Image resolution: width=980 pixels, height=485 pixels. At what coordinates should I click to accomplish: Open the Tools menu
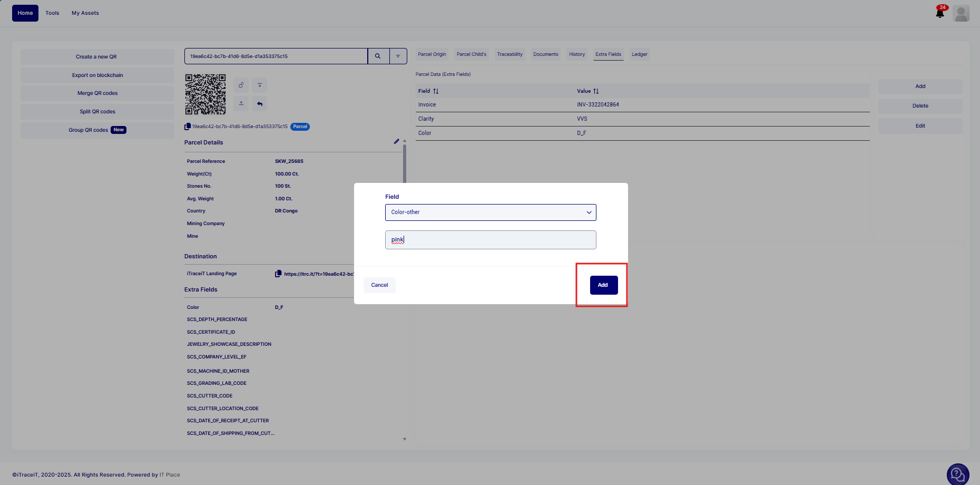(x=52, y=13)
